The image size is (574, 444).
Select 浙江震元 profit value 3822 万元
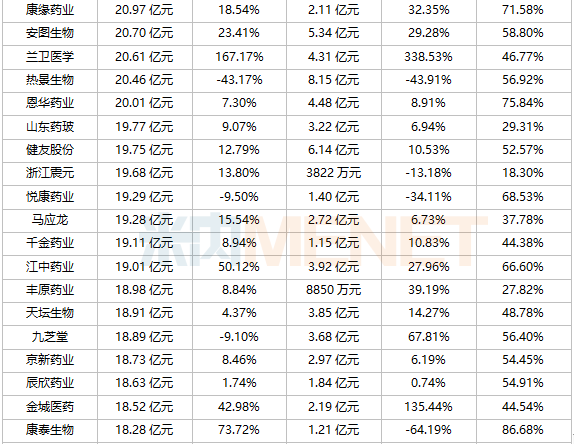(x=333, y=173)
